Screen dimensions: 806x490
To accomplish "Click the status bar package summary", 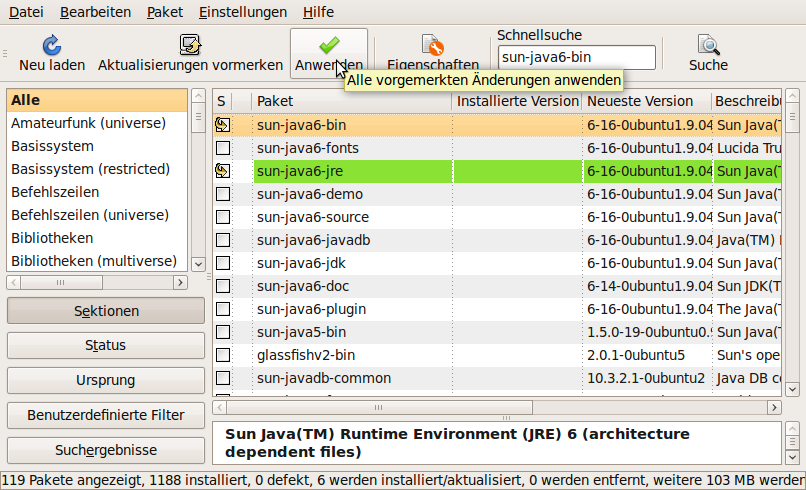I will (x=402, y=480).
